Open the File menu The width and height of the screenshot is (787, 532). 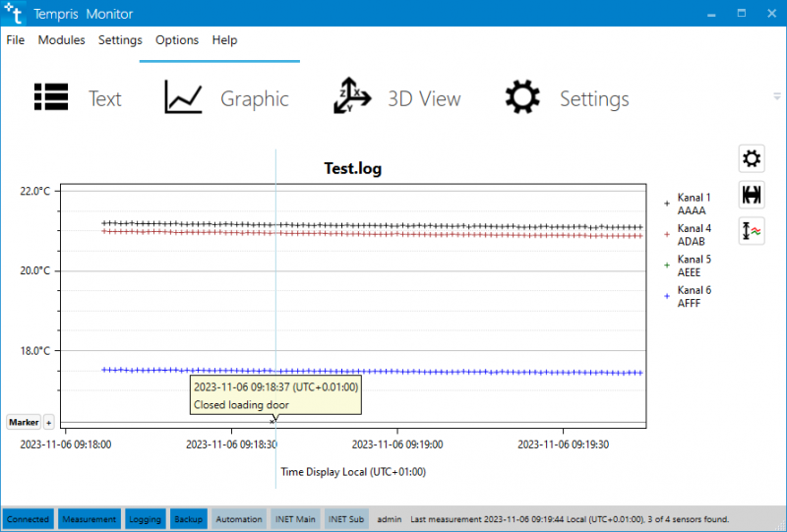(16, 40)
